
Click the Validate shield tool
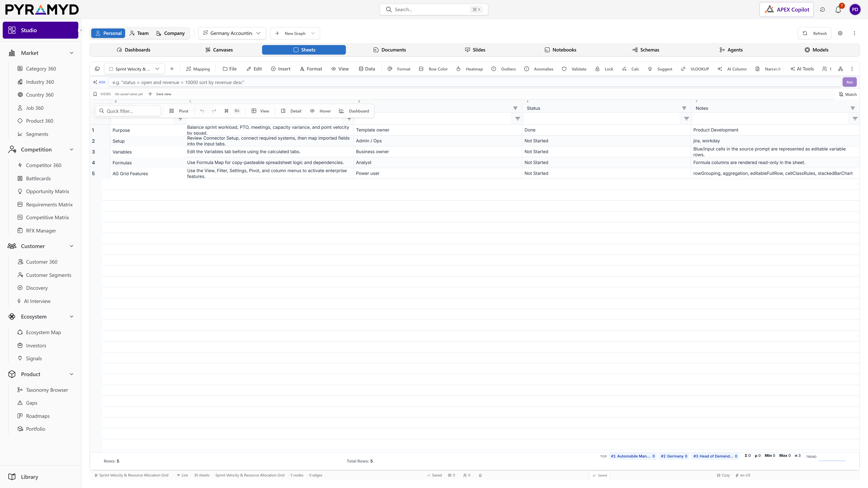(x=574, y=69)
